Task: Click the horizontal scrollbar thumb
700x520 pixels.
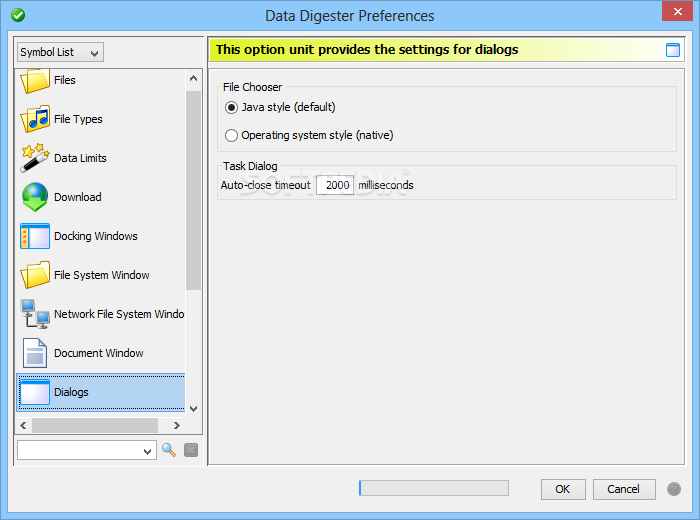Action: (x=95, y=425)
